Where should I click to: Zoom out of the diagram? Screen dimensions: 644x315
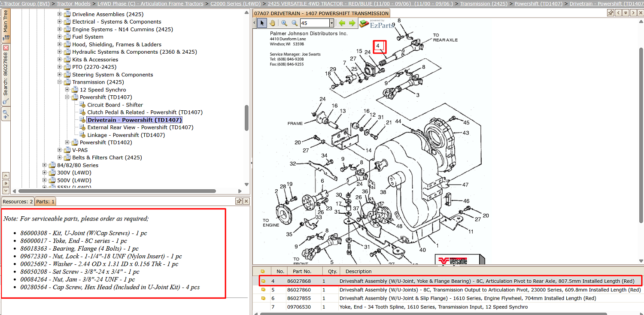(295, 23)
